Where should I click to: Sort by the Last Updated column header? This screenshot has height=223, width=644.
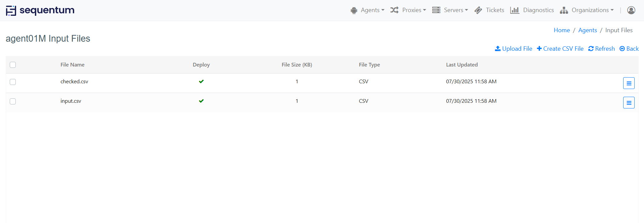[461, 65]
